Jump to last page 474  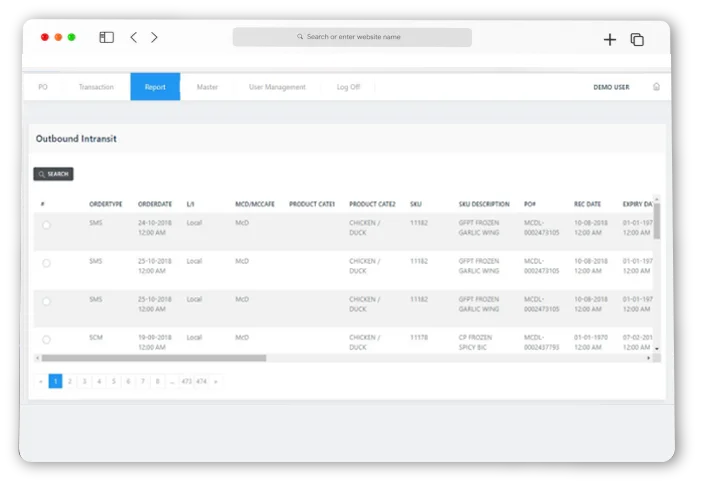click(201, 381)
